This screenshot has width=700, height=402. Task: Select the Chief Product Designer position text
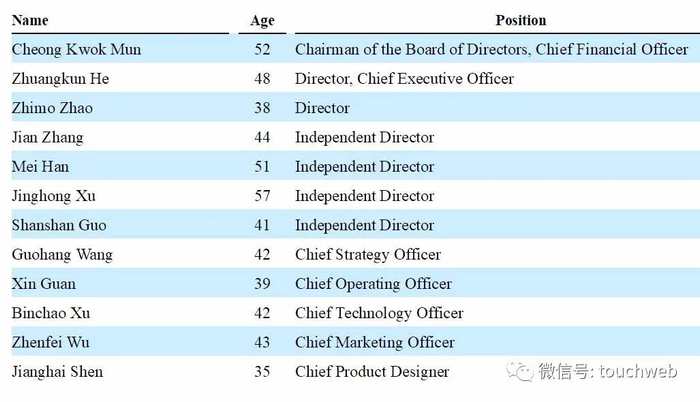click(x=372, y=372)
